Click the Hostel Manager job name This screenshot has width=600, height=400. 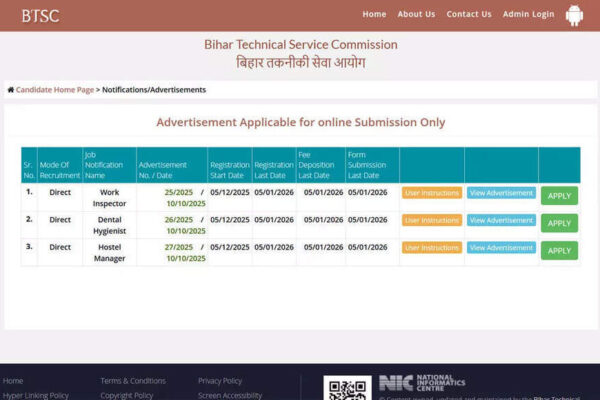pyautogui.click(x=109, y=253)
